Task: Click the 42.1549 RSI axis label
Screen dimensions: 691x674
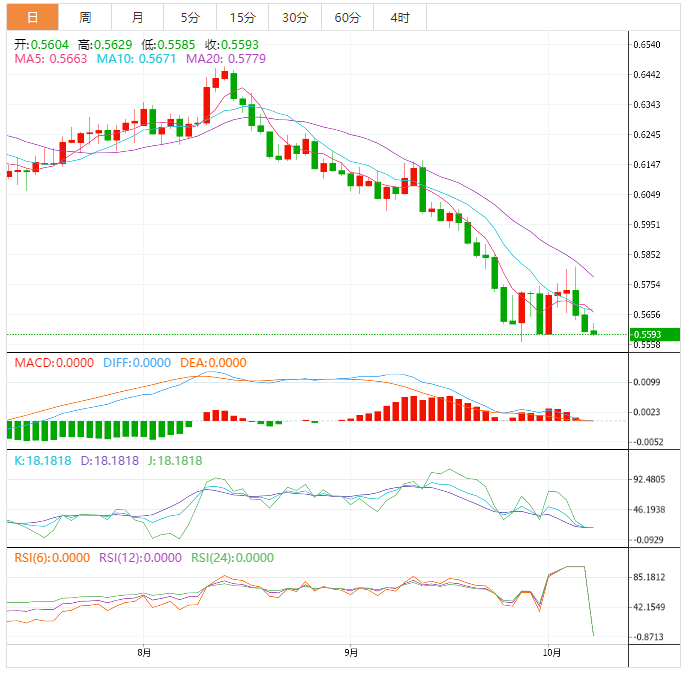Action: coord(649,607)
